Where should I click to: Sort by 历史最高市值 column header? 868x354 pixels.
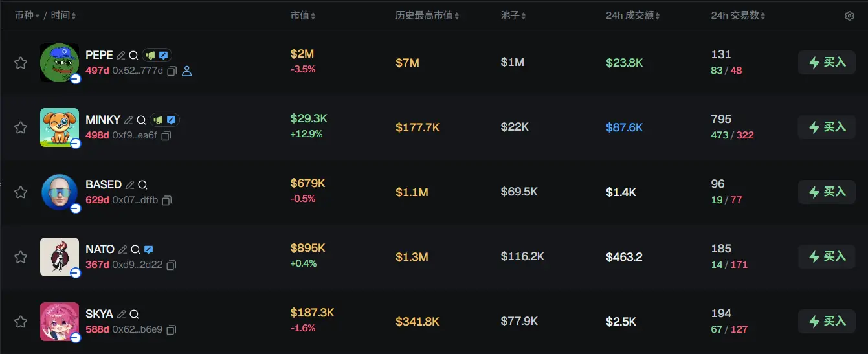click(x=427, y=16)
